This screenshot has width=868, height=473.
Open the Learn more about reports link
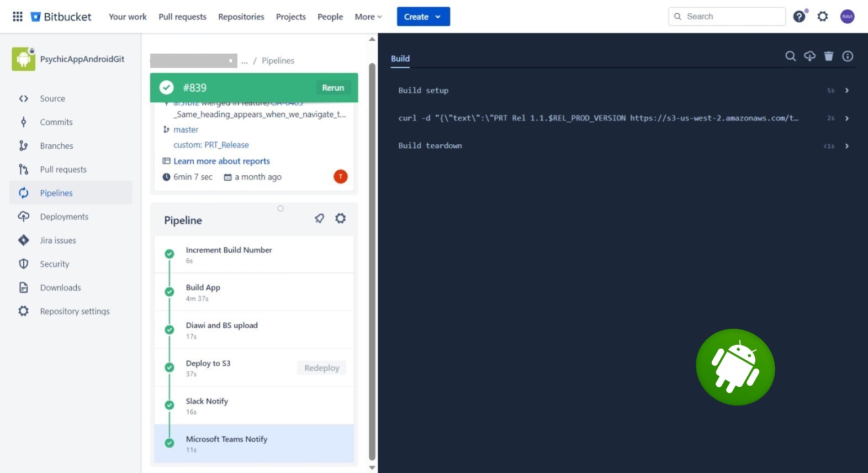pyautogui.click(x=221, y=161)
